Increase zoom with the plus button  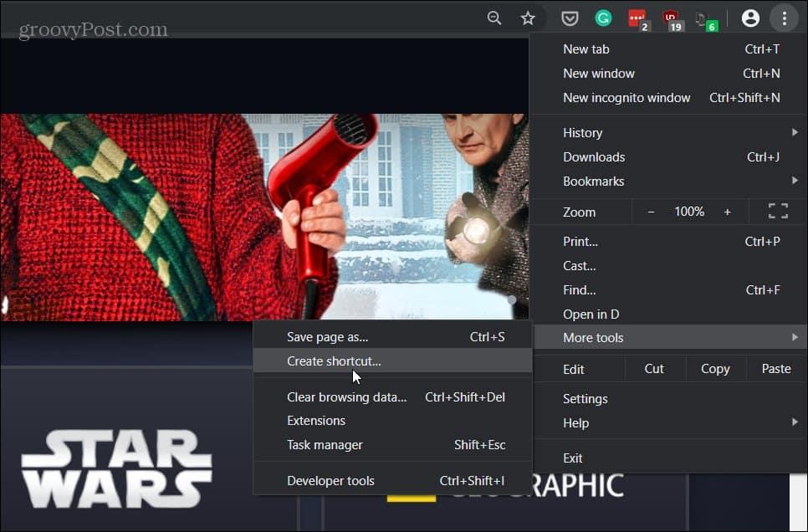[x=727, y=212]
